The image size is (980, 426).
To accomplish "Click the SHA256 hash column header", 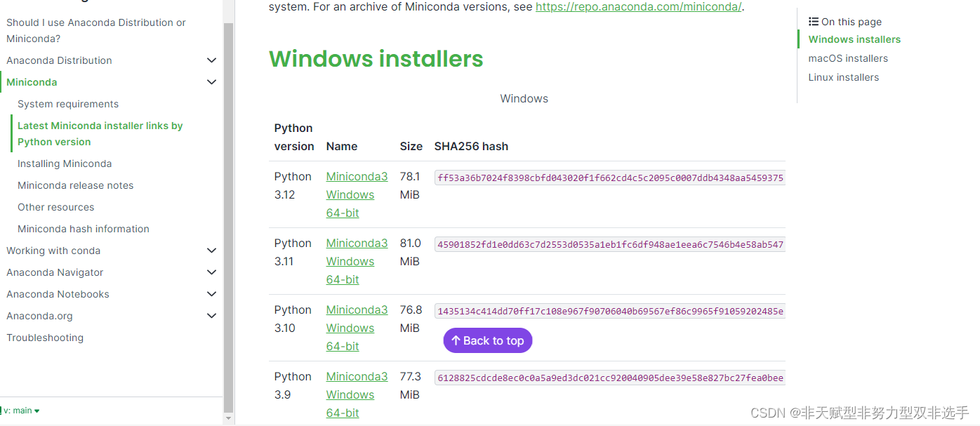I will 471,146.
